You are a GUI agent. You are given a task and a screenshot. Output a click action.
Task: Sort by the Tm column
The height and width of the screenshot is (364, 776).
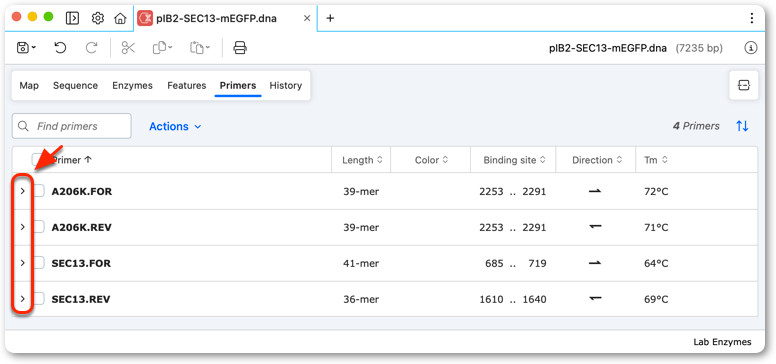(656, 160)
